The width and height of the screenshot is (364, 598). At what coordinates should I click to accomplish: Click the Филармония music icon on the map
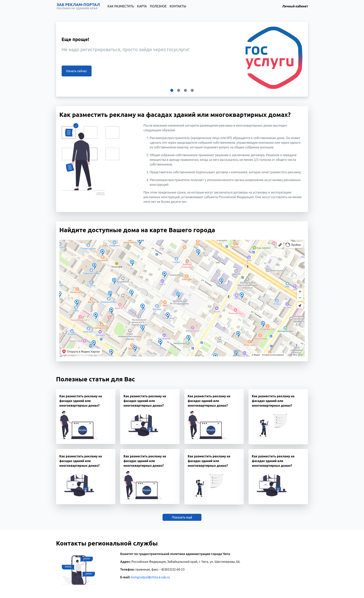click(192, 328)
